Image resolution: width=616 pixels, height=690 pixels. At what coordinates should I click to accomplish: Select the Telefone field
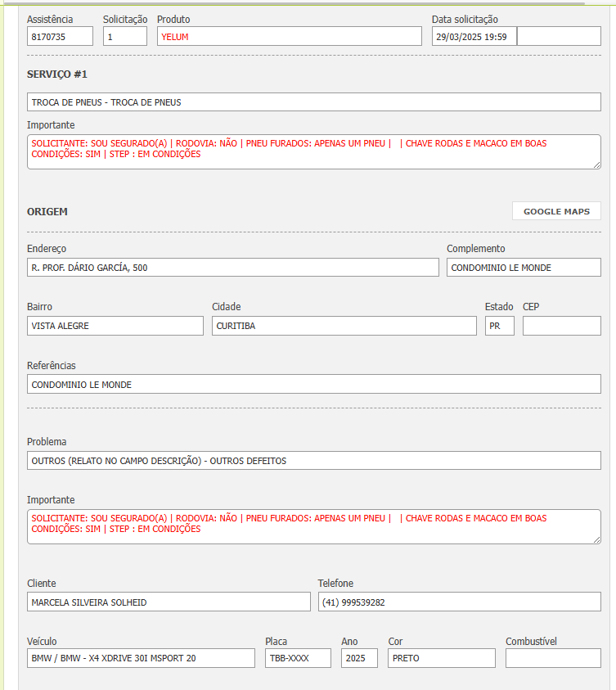pyautogui.click(x=459, y=602)
